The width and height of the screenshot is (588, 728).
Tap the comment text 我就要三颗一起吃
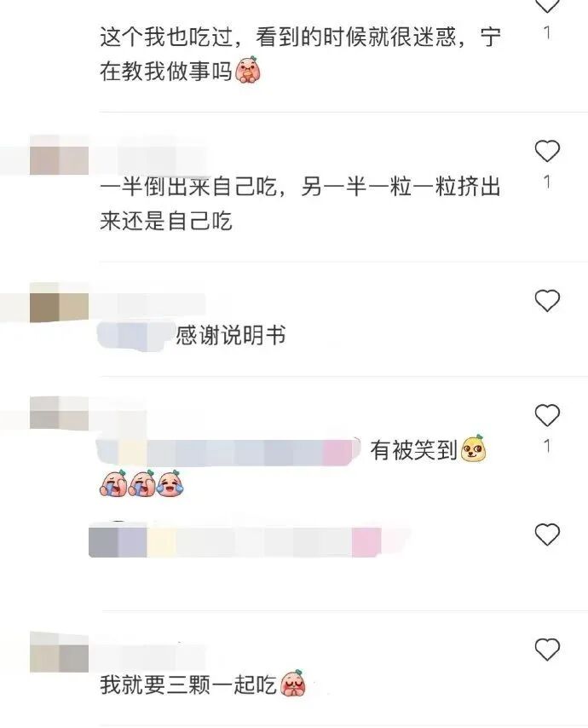coord(188,685)
